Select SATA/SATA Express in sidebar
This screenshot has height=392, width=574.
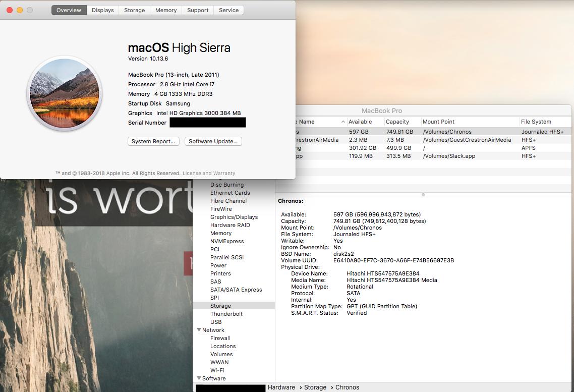coord(236,289)
